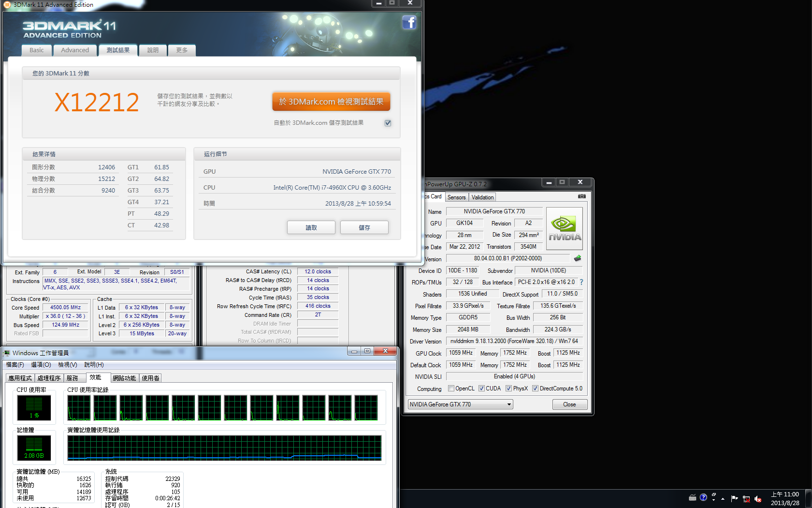
Task: Toggle auto-save results to 3DMark.com checkbox
Action: (388, 123)
